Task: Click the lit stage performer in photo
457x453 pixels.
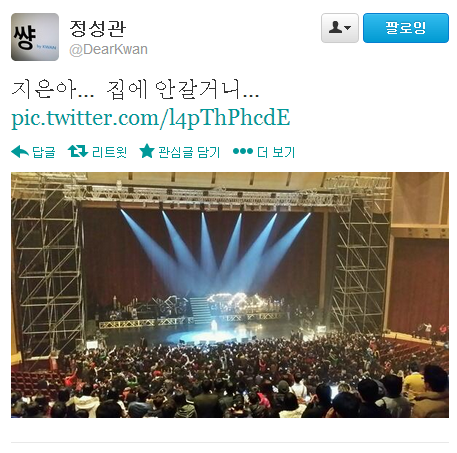Action: click(214, 325)
